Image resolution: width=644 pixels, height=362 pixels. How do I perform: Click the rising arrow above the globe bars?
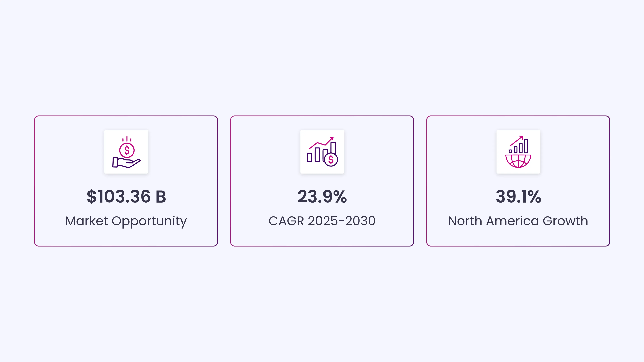click(517, 140)
